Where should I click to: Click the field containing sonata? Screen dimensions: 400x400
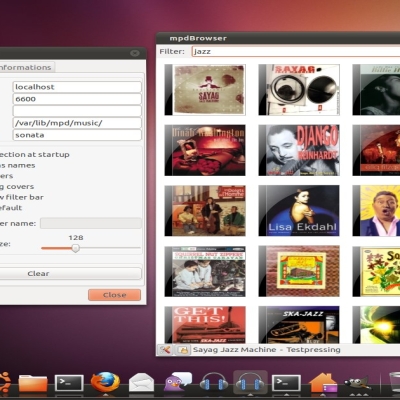[x=77, y=135]
